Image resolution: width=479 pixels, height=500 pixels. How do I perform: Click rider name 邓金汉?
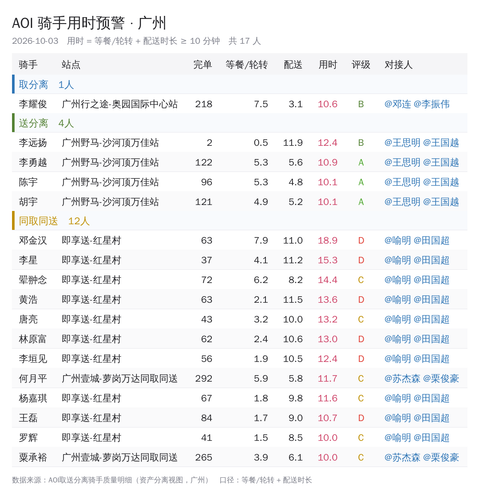tap(33, 240)
